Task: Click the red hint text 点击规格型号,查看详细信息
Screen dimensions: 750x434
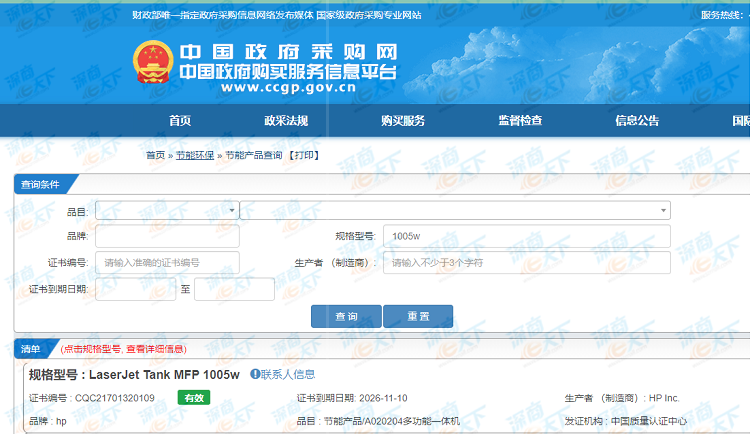Action: point(123,349)
